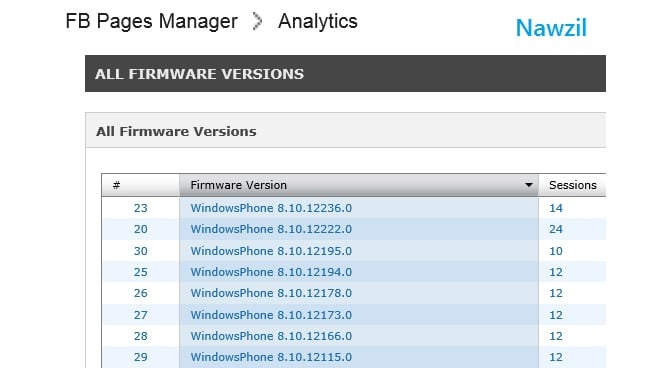Open the FB Pages Manager breadcrumb
This screenshot has height=368, width=652.
coord(151,22)
